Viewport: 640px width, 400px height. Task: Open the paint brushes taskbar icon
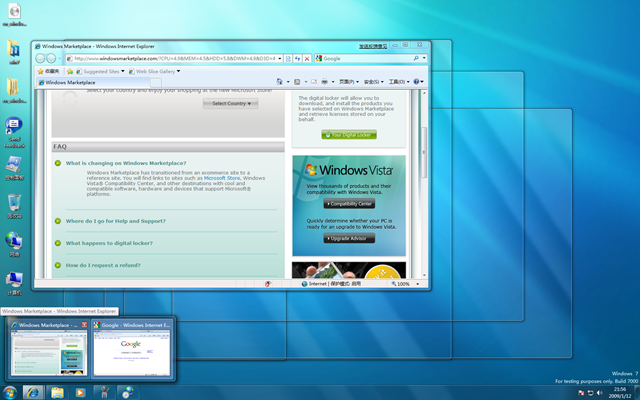coord(104,392)
